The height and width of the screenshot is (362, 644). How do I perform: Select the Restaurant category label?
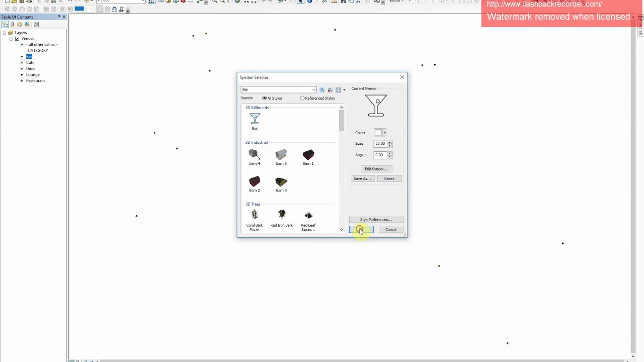[35, 80]
